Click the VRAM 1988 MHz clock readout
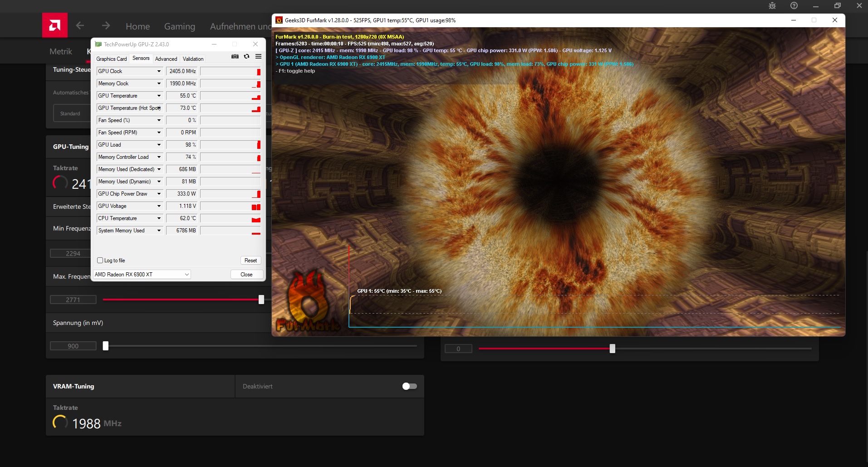Image resolution: width=868 pixels, height=467 pixels. coord(97,423)
